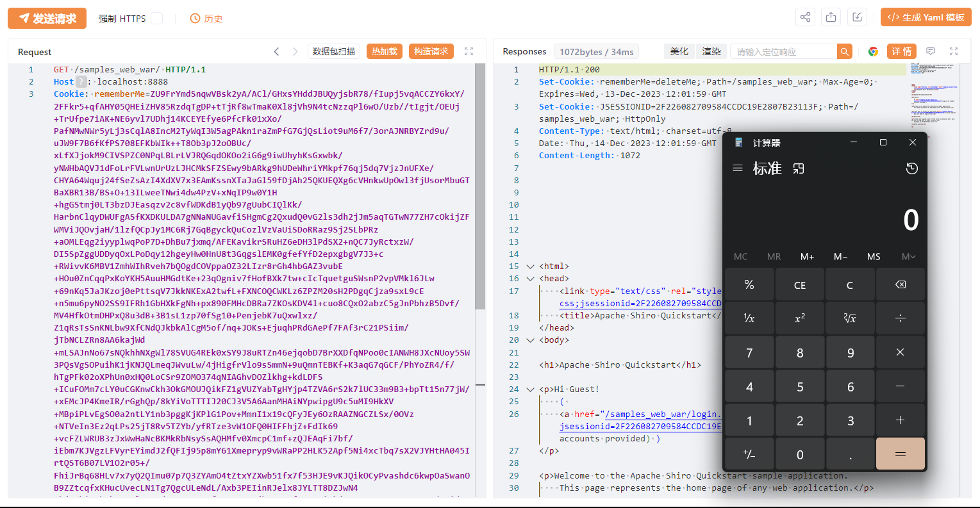Viewport: 980px width, 508px height.
Task: Click the export upload icon
Action: pyautogui.click(x=831, y=17)
